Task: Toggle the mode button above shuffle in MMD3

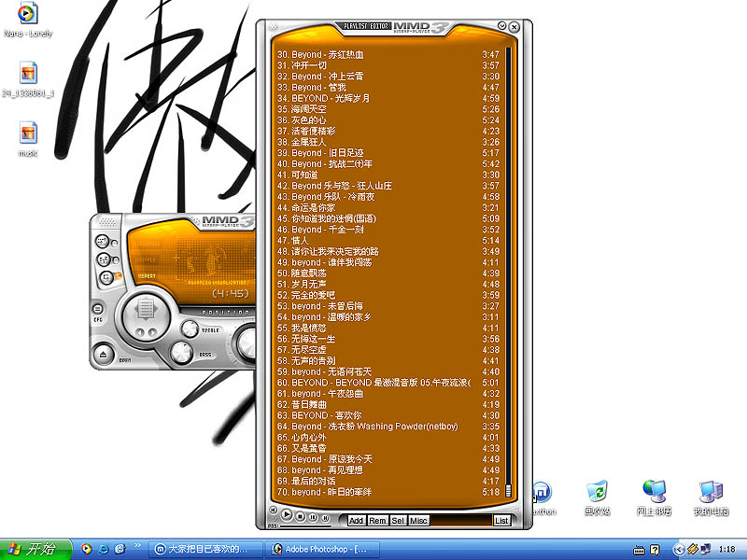Action: tap(103, 242)
